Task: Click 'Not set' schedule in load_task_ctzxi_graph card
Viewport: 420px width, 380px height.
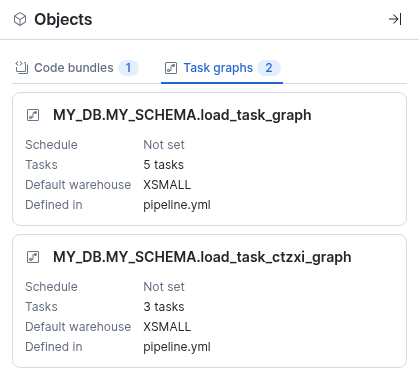Action: point(164,287)
